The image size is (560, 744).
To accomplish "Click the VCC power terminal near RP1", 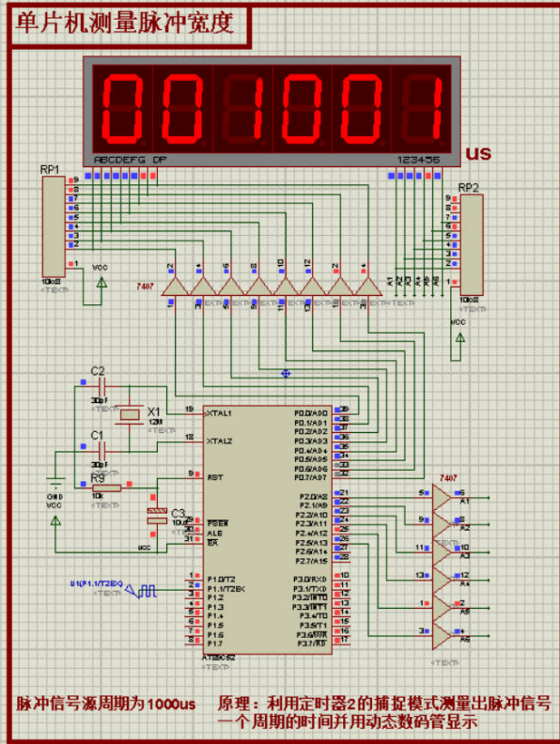I will point(101,283).
